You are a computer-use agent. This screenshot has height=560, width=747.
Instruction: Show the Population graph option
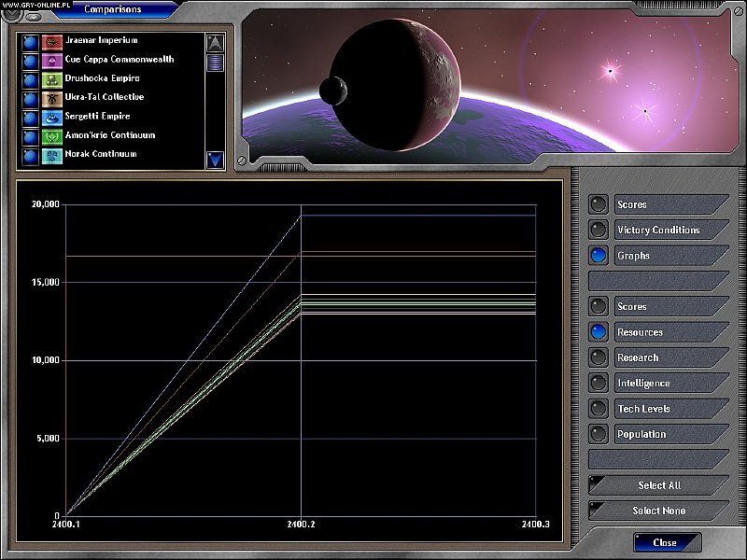coord(658,434)
